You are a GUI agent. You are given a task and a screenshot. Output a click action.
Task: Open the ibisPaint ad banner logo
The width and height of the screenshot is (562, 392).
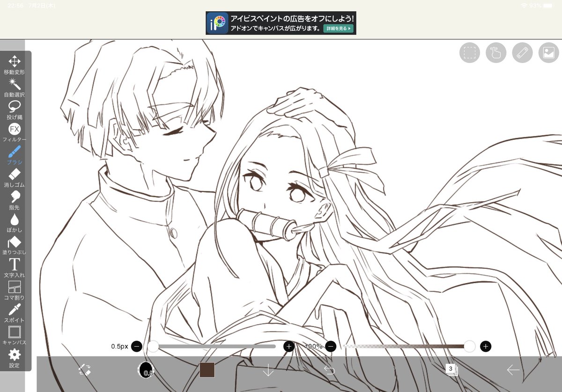[218, 23]
